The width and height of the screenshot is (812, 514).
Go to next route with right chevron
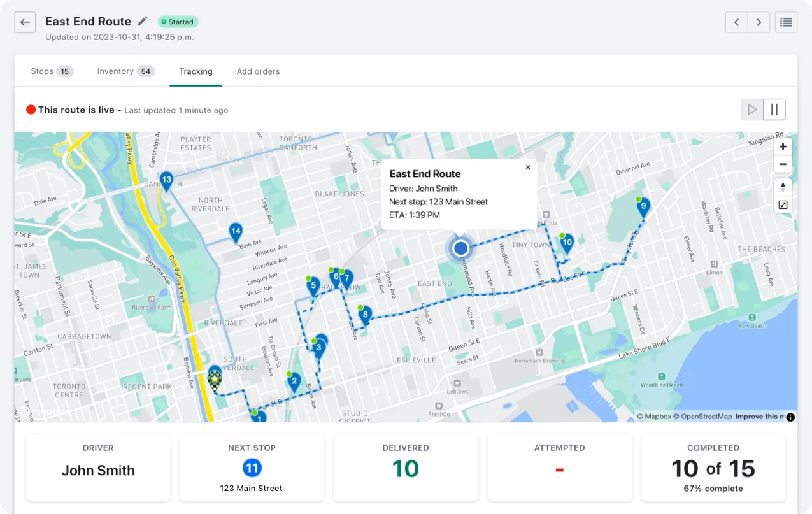[x=759, y=22]
